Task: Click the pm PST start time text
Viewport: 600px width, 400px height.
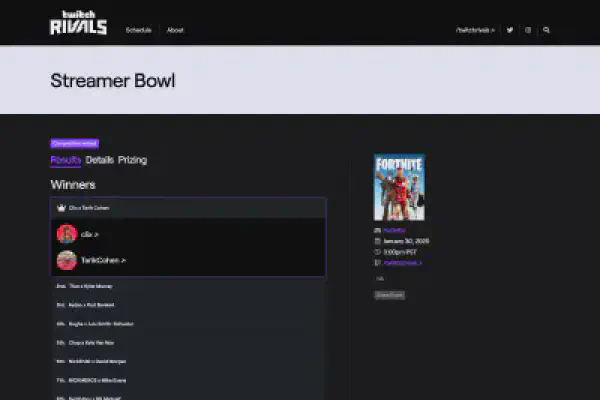Action: coord(400,252)
